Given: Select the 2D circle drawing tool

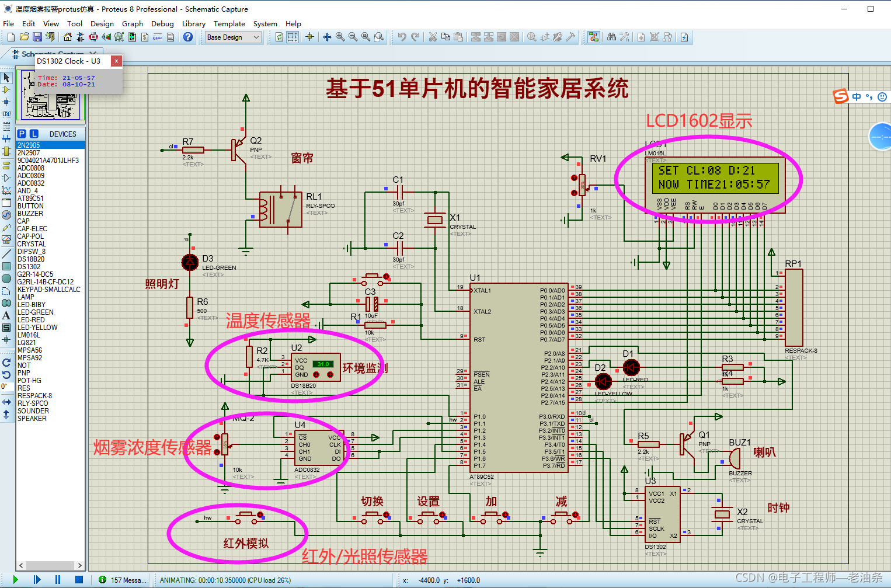Looking at the screenshot, I should (x=6, y=279).
